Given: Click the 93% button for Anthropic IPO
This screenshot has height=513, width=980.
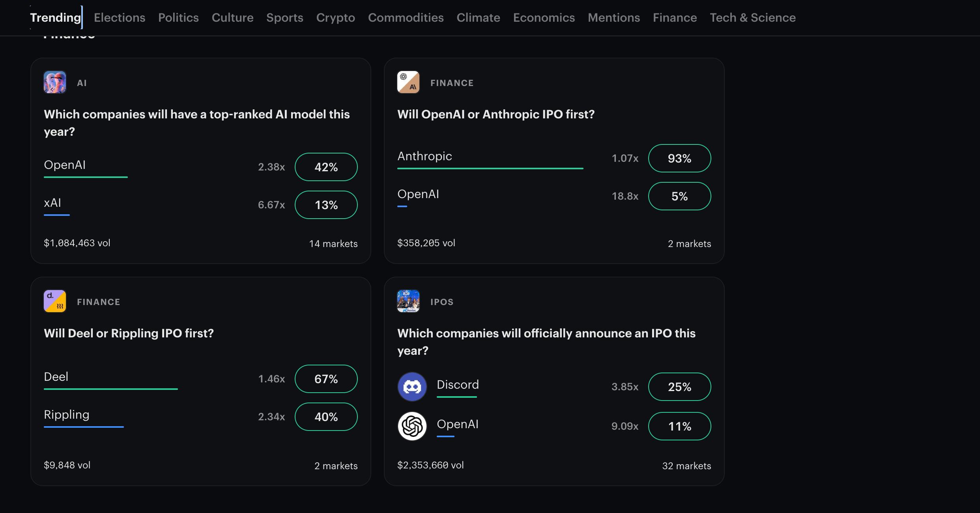Looking at the screenshot, I should click(x=680, y=158).
